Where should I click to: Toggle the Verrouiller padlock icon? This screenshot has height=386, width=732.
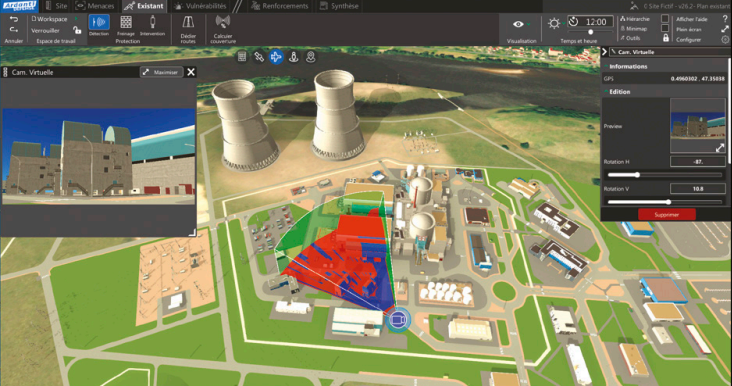click(77, 30)
